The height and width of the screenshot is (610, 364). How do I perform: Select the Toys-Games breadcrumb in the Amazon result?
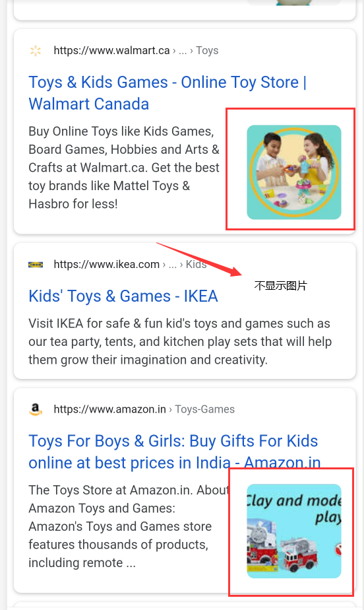pos(204,409)
